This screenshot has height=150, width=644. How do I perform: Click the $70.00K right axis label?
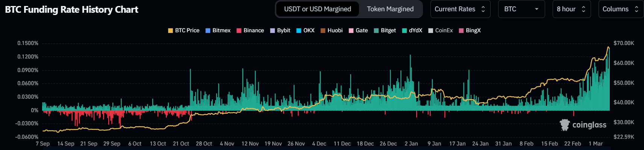[x=624, y=43]
